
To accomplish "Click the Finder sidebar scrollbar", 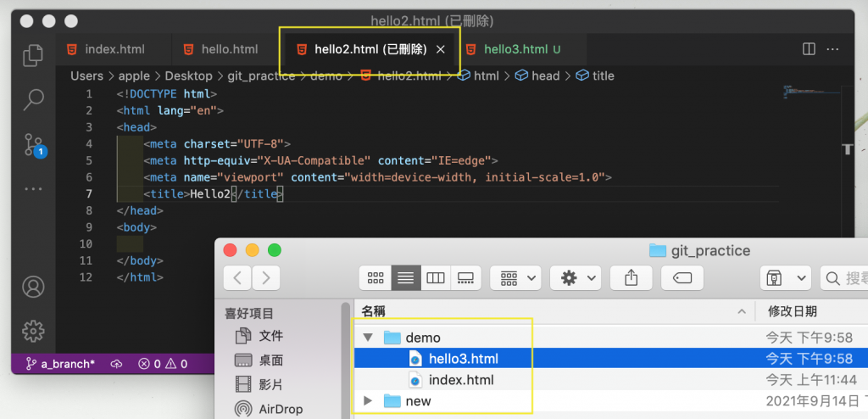I will [x=346, y=360].
